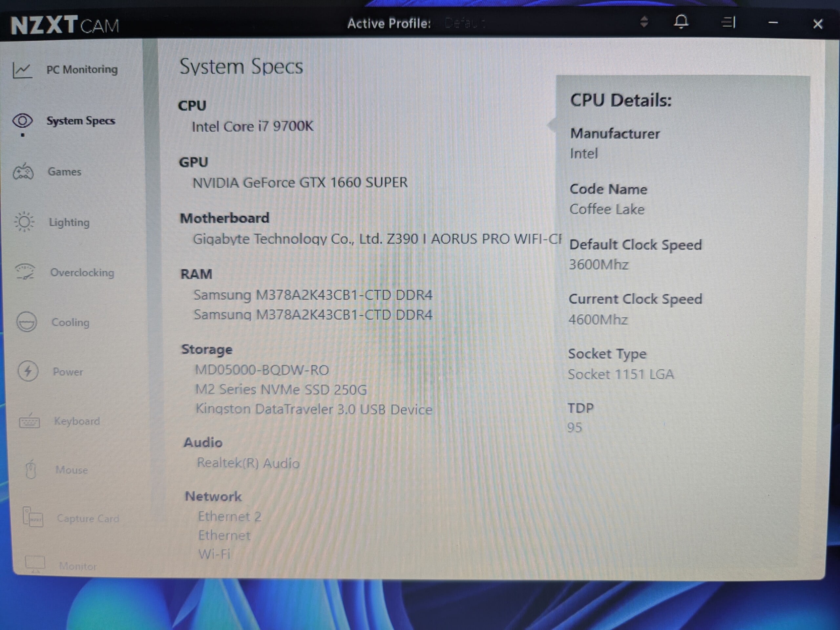Click the TDP value 95
Image resolution: width=840 pixels, height=630 pixels.
(x=575, y=428)
